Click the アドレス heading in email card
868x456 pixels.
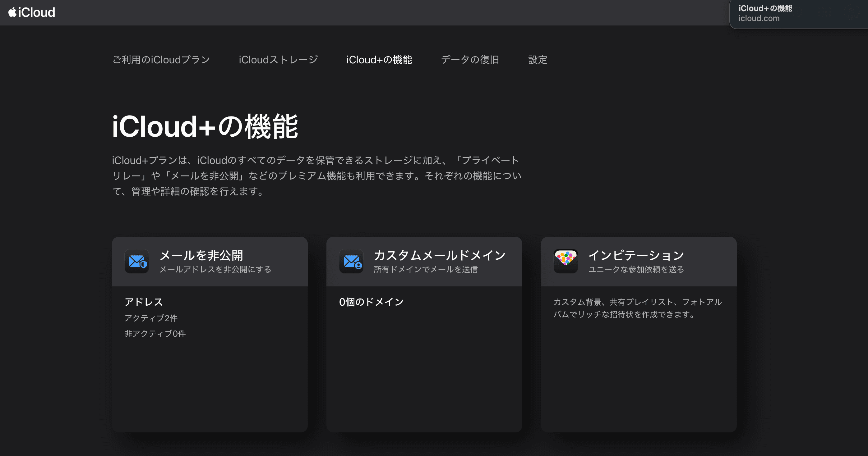(144, 302)
